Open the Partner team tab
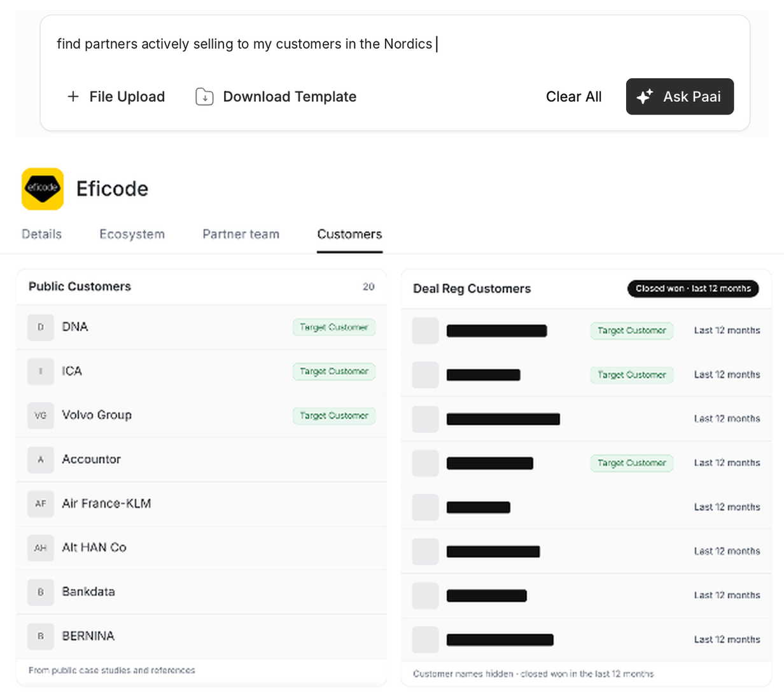 pos(241,234)
